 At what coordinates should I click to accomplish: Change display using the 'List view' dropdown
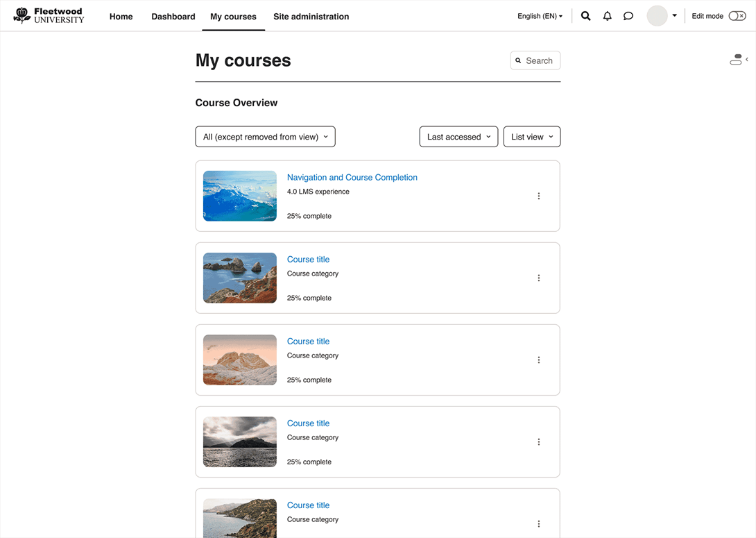click(x=531, y=137)
